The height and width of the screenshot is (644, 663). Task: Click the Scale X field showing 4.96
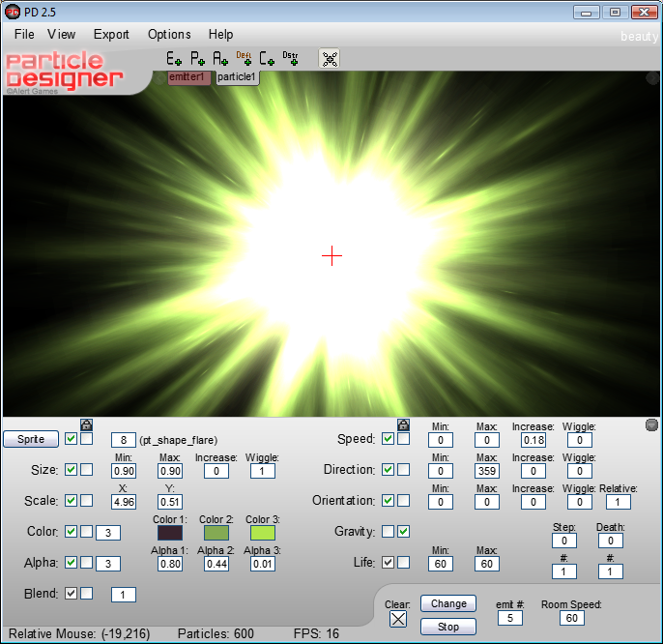pyautogui.click(x=124, y=502)
